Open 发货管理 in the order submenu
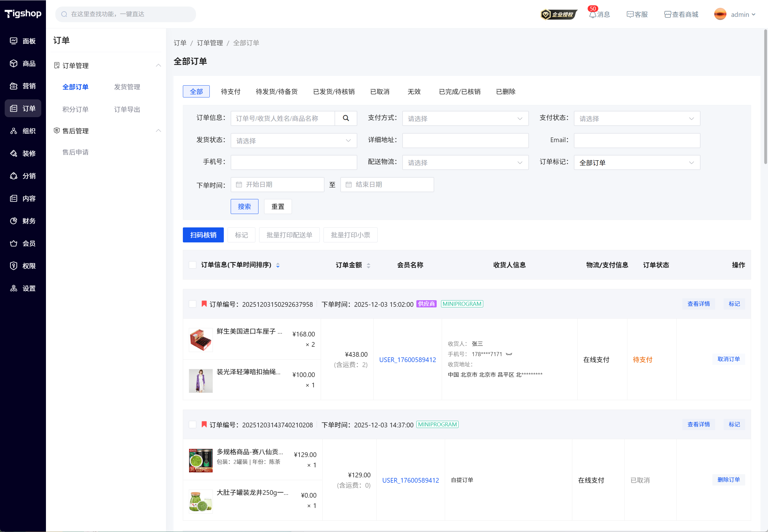Image resolution: width=768 pixels, height=532 pixels. 127,87
